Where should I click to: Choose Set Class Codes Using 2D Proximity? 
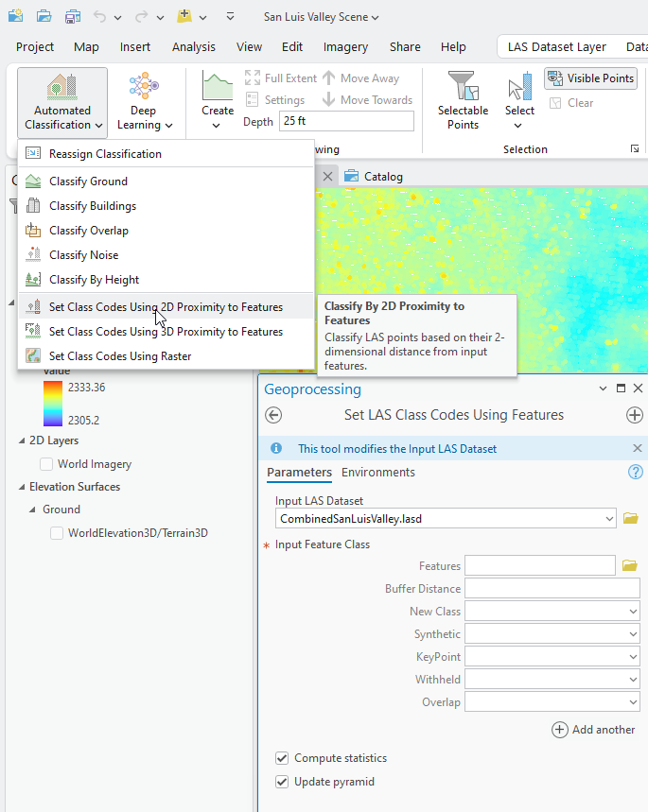[166, 307]
